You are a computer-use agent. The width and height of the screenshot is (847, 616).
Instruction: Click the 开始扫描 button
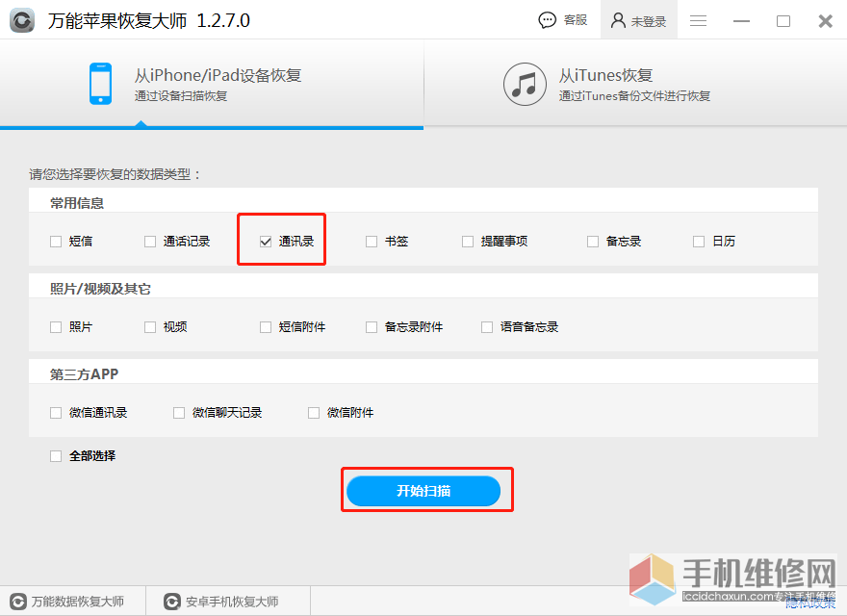[423, 491]
